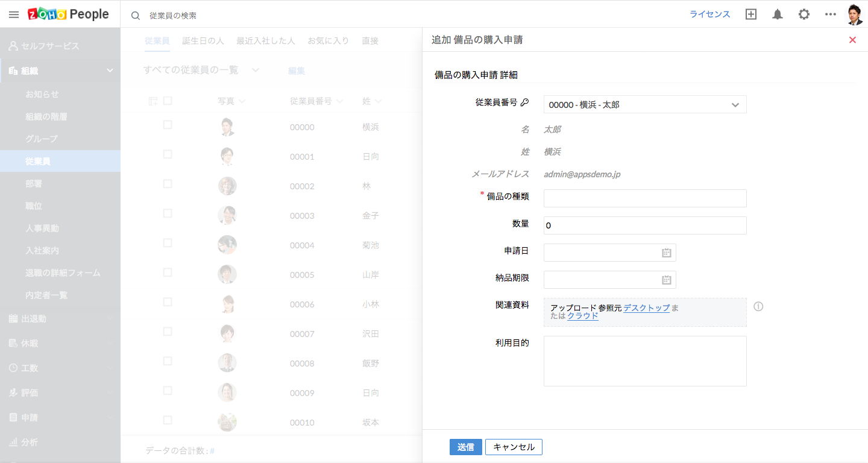Open the settings gear icon

tap(804, 14)
